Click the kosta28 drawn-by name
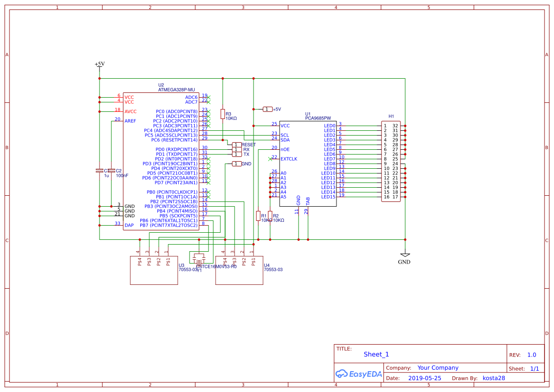The image size is (554, 392). (x=493, y=378)
